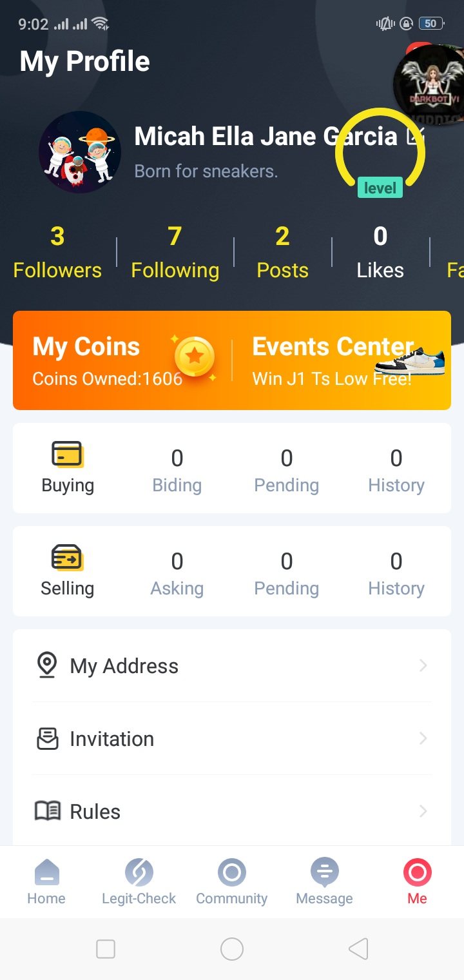Tap the gold star coin icon
This screenshot has height=980, width=464.
point(195,356)
